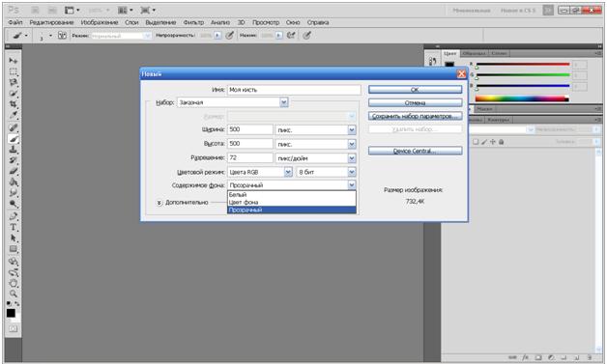Image resolution: width=607 pixels, height=364 pixels.
Task: Select the Paint Bucket tool
Action: tap(14, 182)
